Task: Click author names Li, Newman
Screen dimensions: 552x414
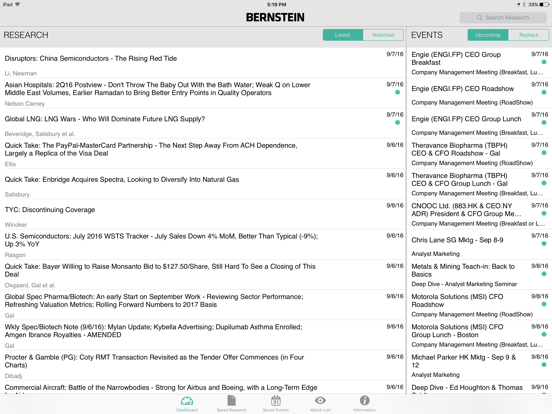Action: pyautogui.click(x=21, y=73)
